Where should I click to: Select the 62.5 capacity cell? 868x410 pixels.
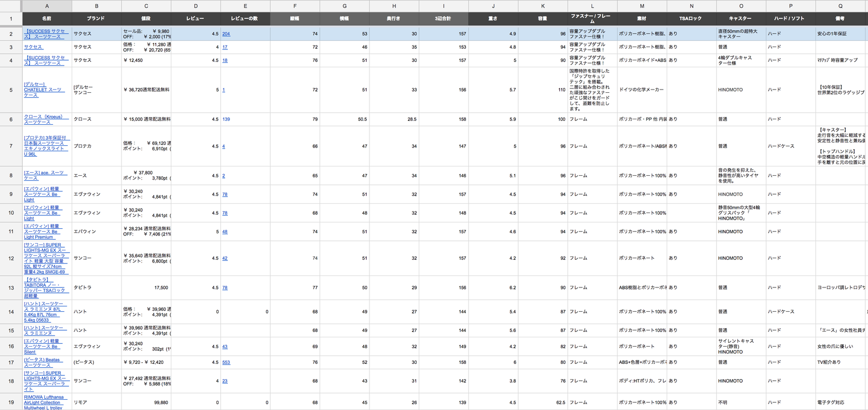click(542, 402)
